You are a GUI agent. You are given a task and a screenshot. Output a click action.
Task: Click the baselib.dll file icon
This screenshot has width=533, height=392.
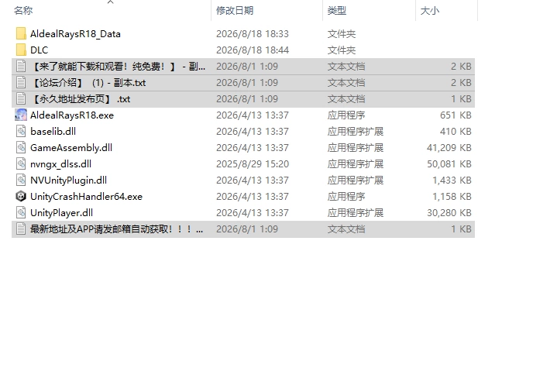click(21, 131)
